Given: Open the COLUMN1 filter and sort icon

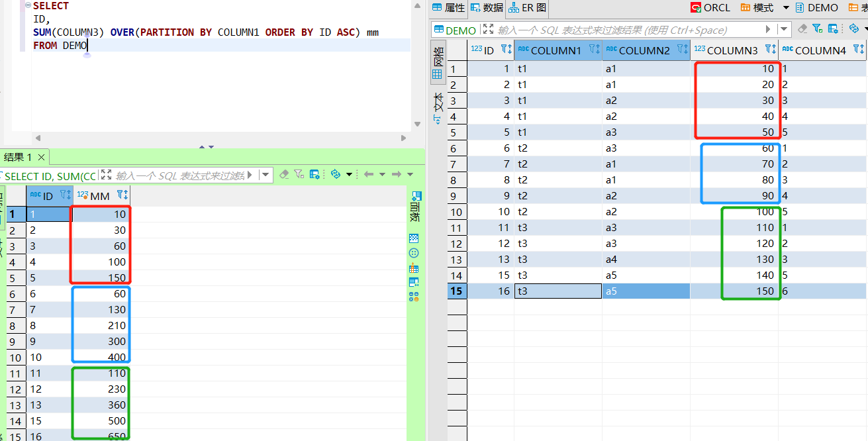Looking at the screenshot, I should (x=594, y=49).
